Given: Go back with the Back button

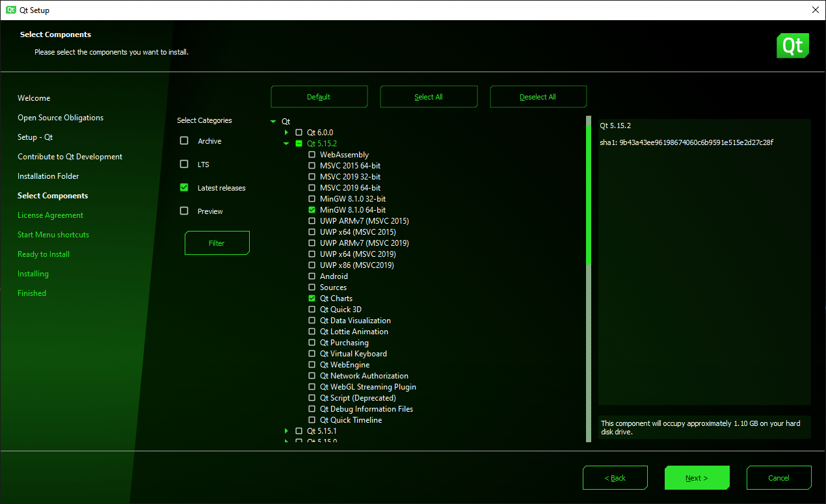Looking at the screenshot, I should pyautogui.click(x=615, y=478).
